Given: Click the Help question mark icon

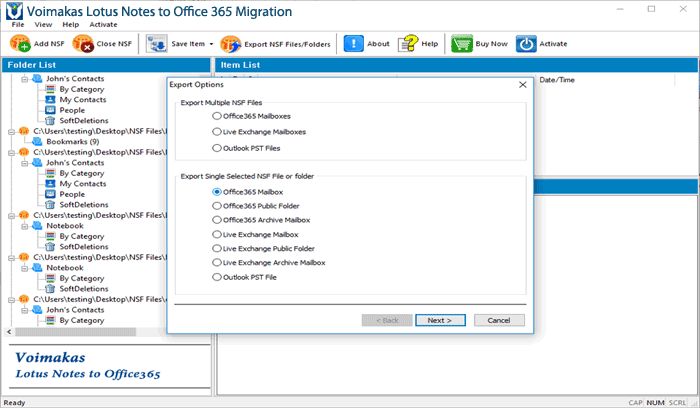Looking at the screenshot, I should pos(408,44).
